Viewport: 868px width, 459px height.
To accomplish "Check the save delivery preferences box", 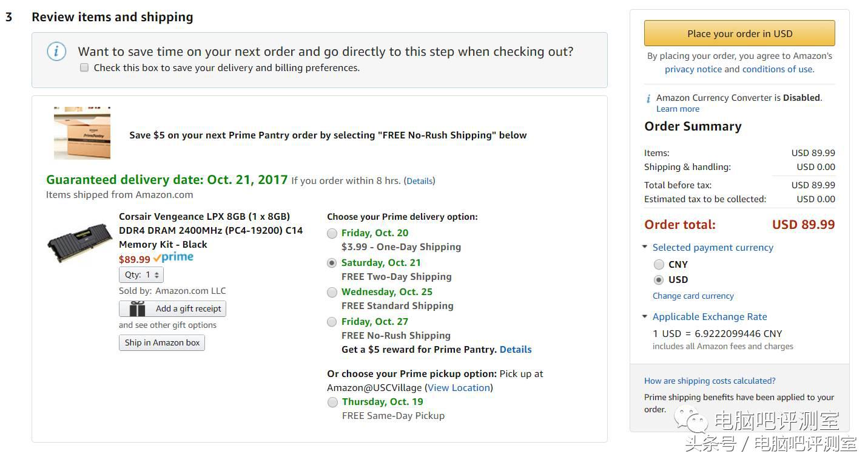I will [x=84, y=68].
